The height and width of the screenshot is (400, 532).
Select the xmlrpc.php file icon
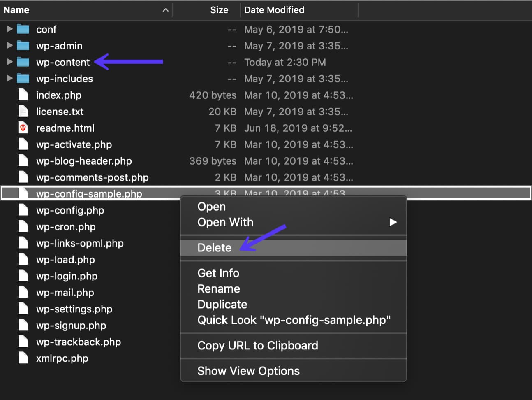point(23,358)
